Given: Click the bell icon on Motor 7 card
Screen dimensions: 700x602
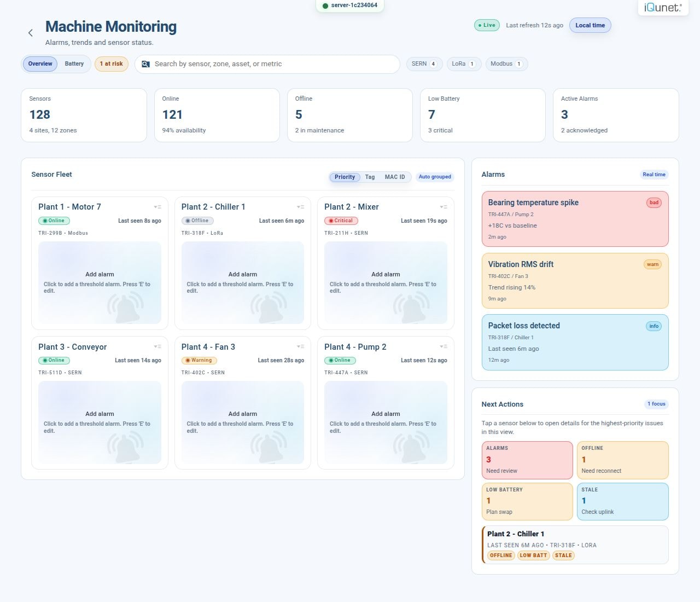Looking at the screenshot, I should point(126,307).
